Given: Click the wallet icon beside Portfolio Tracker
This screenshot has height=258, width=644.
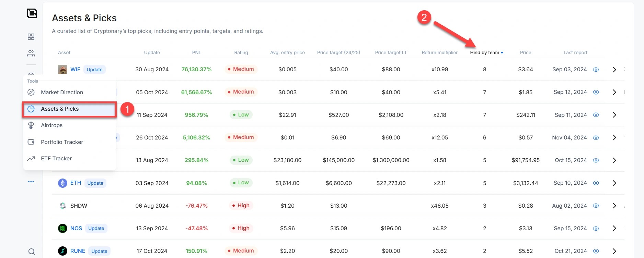Looking at the screenshot, I should click(31, 142).
